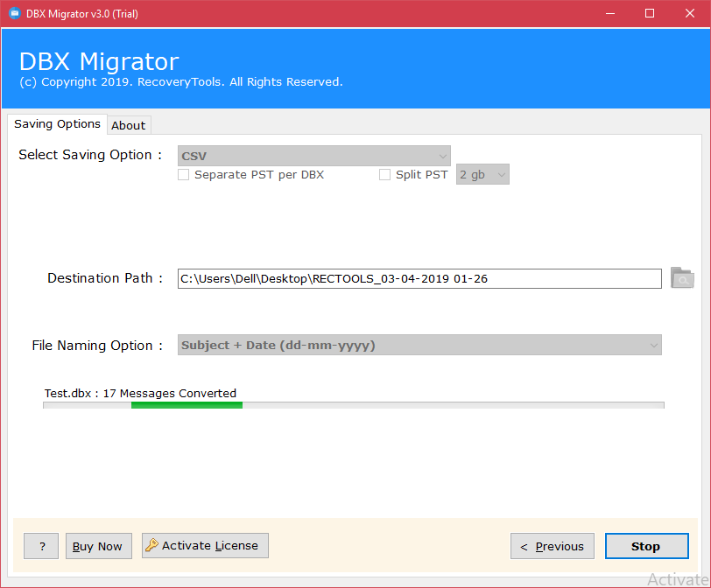Minimize the DBX Migrator window
This screenshot has width=711, height=588.
coord(610,14)
